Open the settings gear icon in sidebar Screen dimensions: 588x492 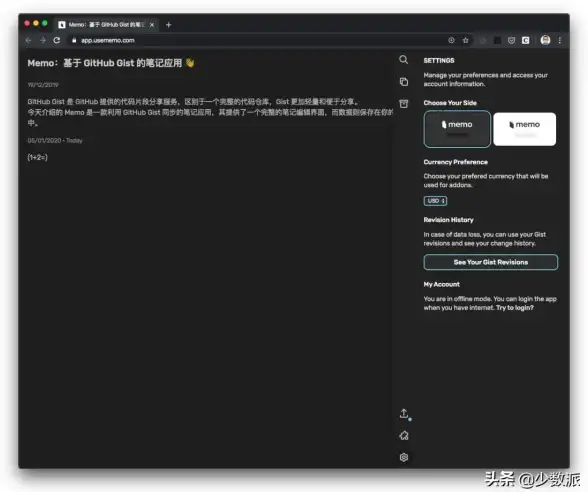(x=404, y=457)
